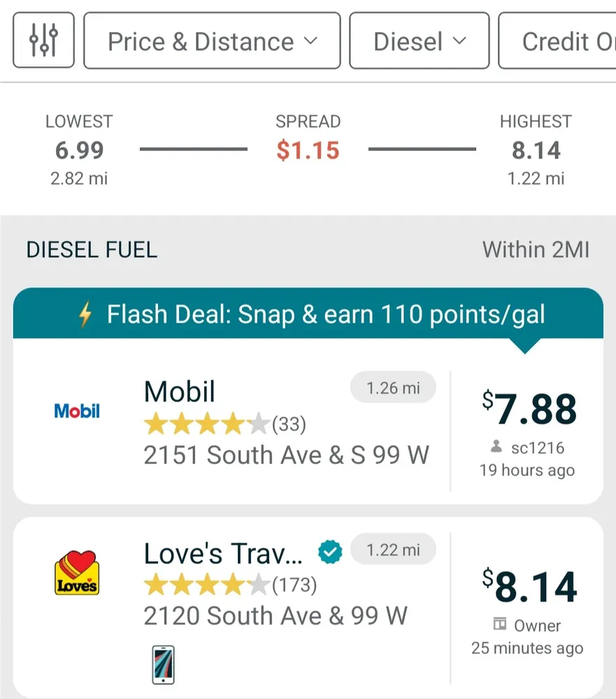The height and width of the screenshot is (699, 616).
Task: Select the $7.88 Mobil diesel price
Action: pos(529,410)
